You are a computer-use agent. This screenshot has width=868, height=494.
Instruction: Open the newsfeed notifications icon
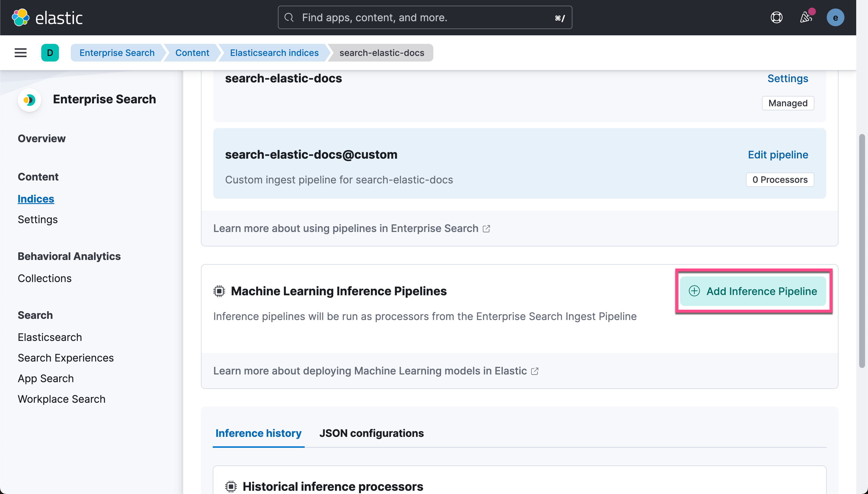click(806, 17)
